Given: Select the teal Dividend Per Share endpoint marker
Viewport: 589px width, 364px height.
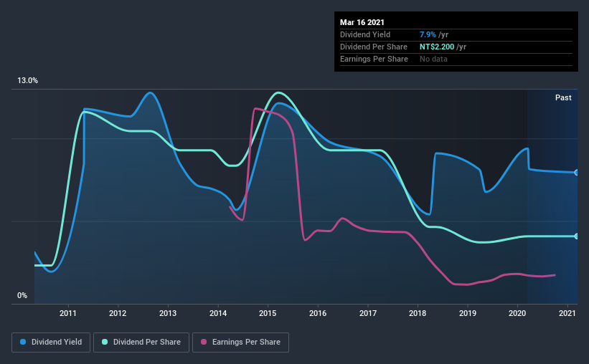Looking at the screenshot, I should pyautogui.click(x=576, y=236).
